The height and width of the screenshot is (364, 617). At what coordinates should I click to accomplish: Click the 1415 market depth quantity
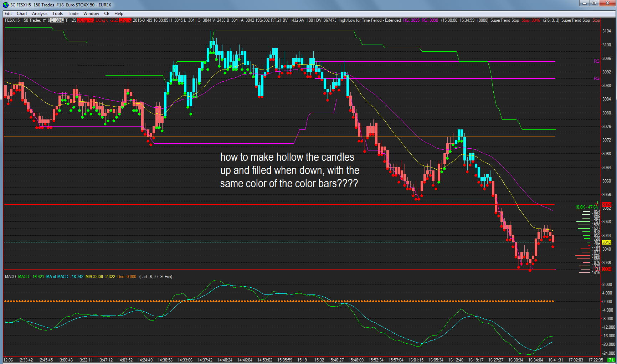point(596,273)
